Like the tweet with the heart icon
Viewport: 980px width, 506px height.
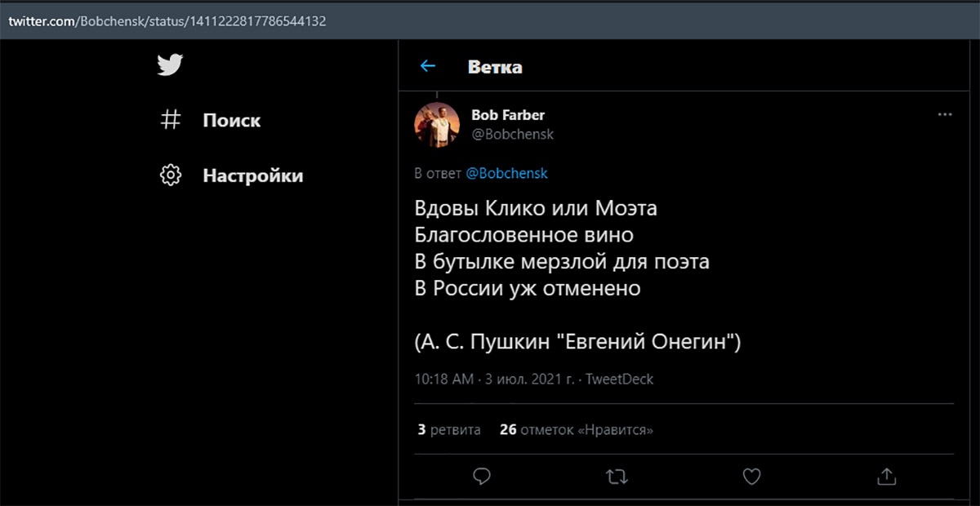752,476
